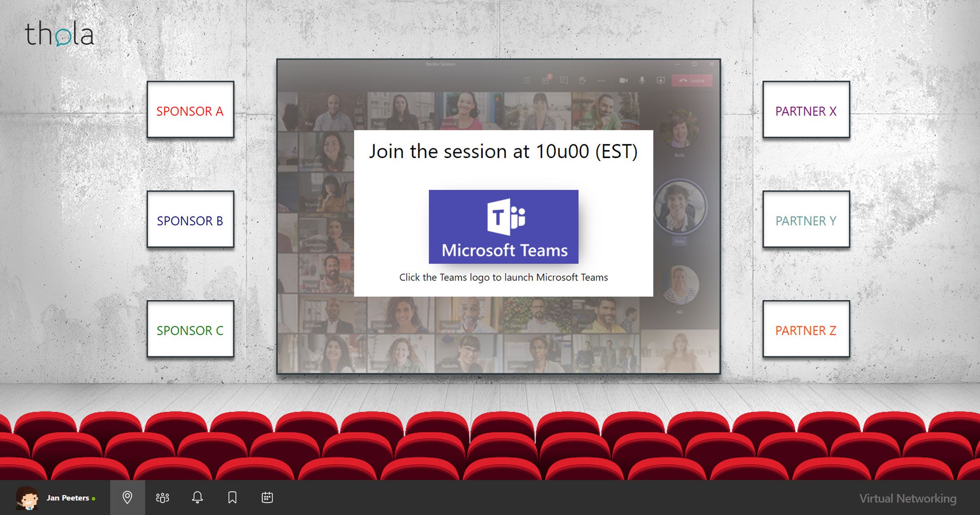Click the raise hand icon in Teams preview
The width and height of the screenshot is (980, 515).
582,81
